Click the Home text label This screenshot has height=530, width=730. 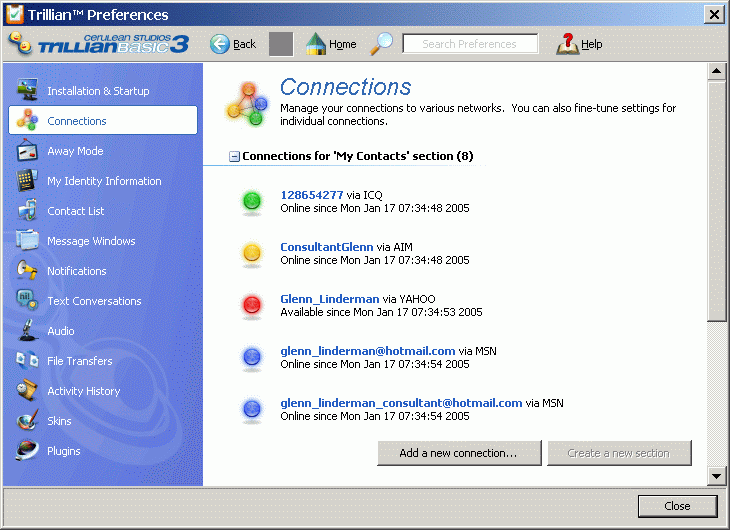pyautogui.click(x=343, y=44)
